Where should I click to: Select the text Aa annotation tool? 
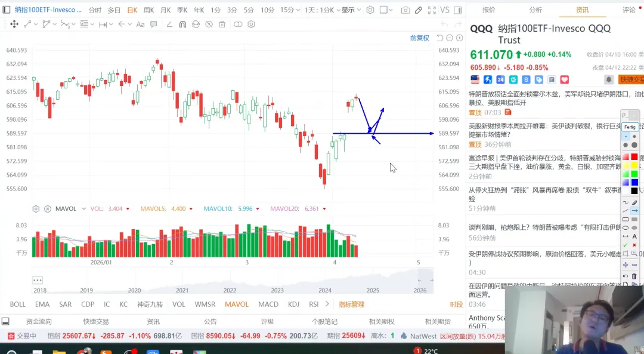[x=140, y=24]
